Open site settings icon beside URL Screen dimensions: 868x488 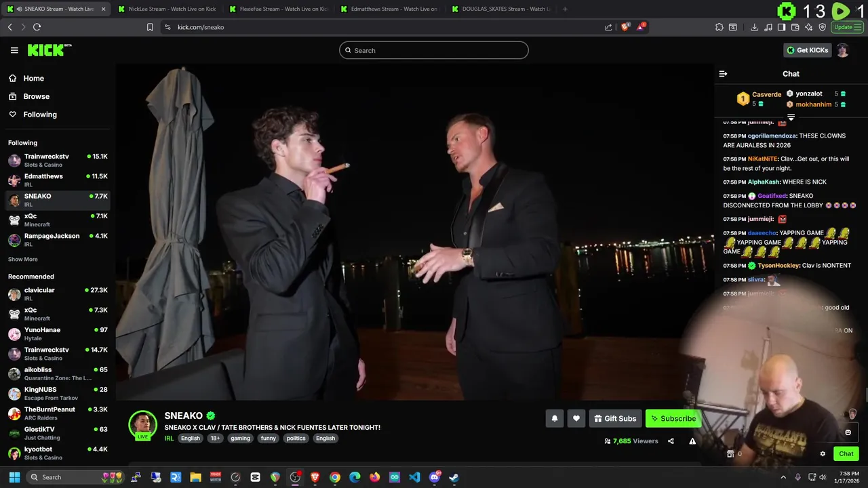click(x=167, y=27)
